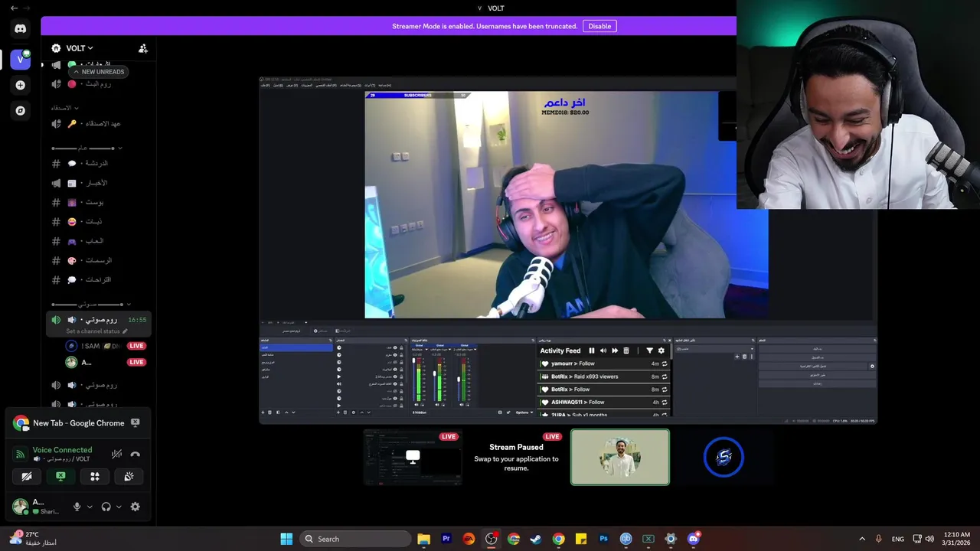Open the الدردشة text channel
Screen dimensions: 980x551
pyautogui.click(x=98, y=163)
